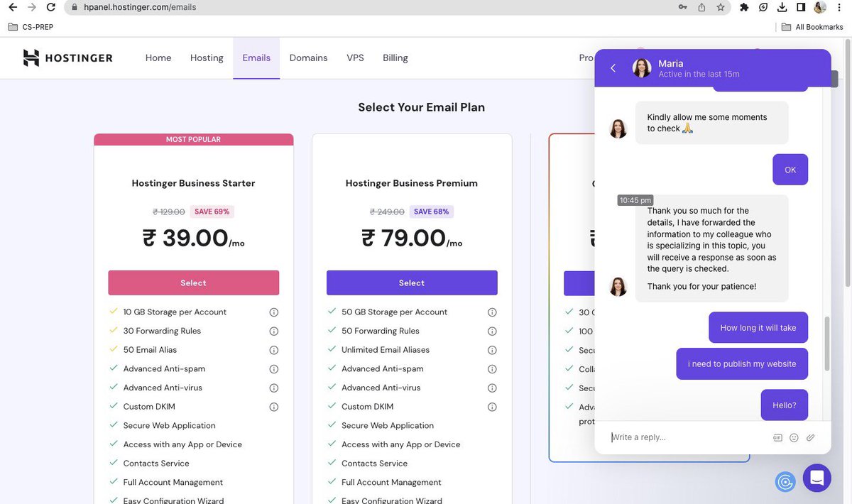Show info for Premium 50 Forwarding Rules
Screen dimensions: 852x504
click(492, 332)
